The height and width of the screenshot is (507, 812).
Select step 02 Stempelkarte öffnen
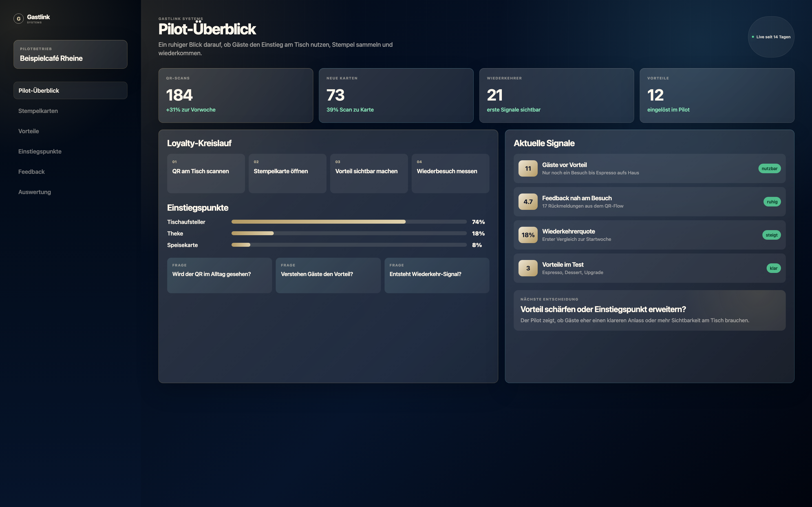[287, 173]
